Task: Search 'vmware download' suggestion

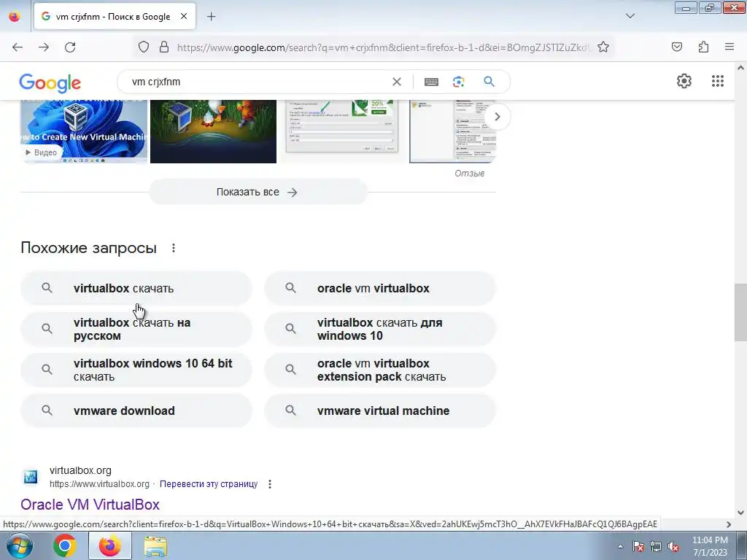Action: (136, 411)
